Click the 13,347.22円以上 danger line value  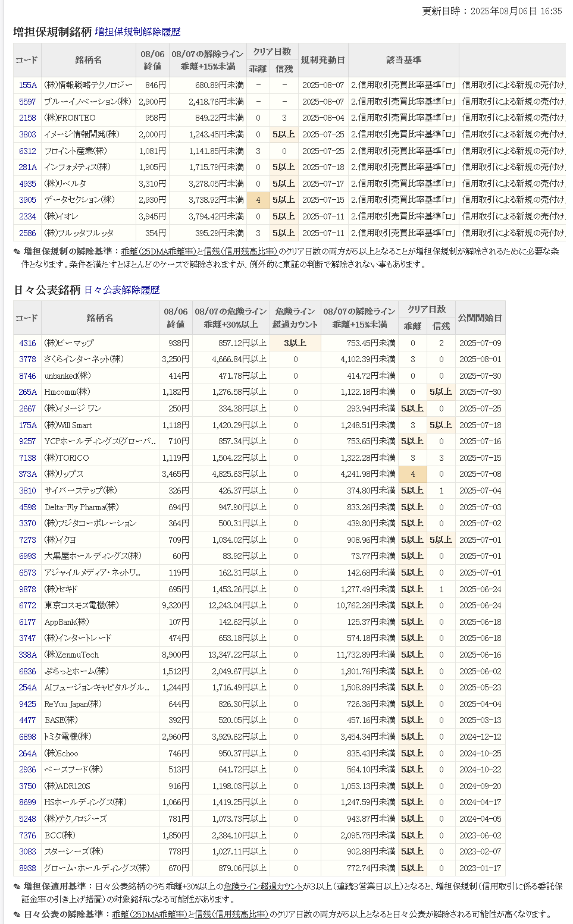point(237,655)
